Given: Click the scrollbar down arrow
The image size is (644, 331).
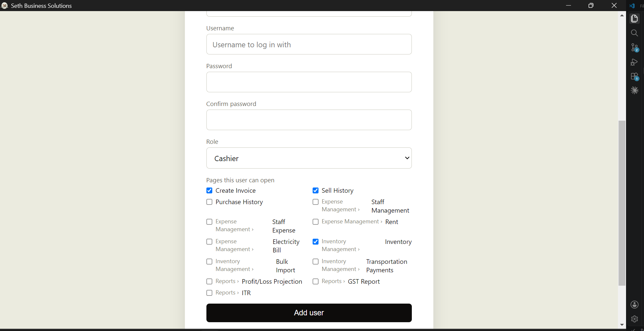Looking at the screenshot, I should click(x=622, y=325).
